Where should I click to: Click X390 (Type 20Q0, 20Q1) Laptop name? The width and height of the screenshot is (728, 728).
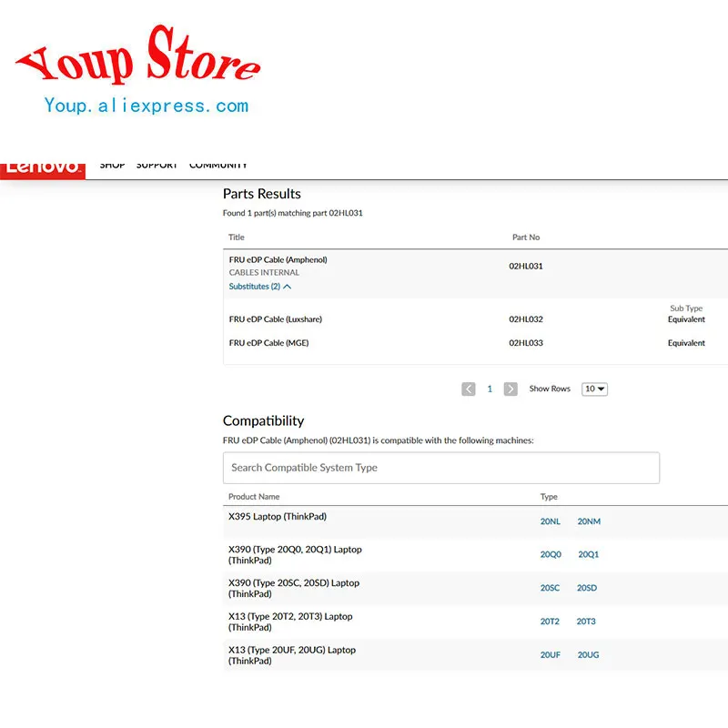coord(295,554)
